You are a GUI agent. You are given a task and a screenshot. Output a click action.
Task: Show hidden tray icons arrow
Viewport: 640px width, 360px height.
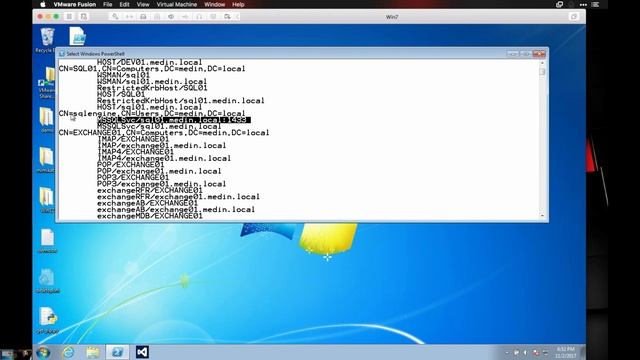(507, 352)
